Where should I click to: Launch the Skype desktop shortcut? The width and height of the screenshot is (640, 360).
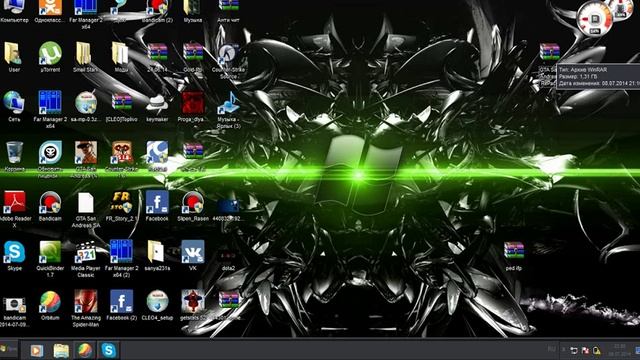click(x=14, y=252)
